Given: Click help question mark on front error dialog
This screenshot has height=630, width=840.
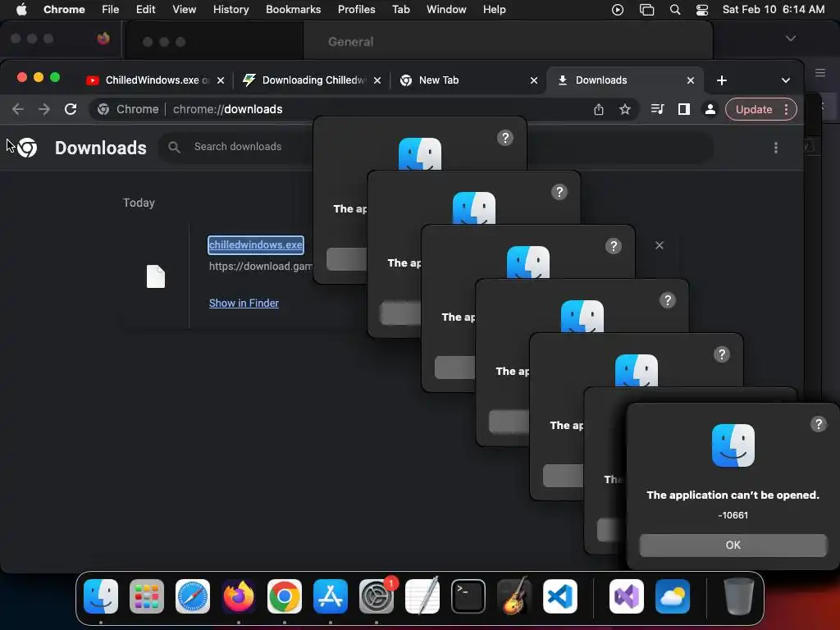Looking at the screenshot, I should tap(818, 424).
